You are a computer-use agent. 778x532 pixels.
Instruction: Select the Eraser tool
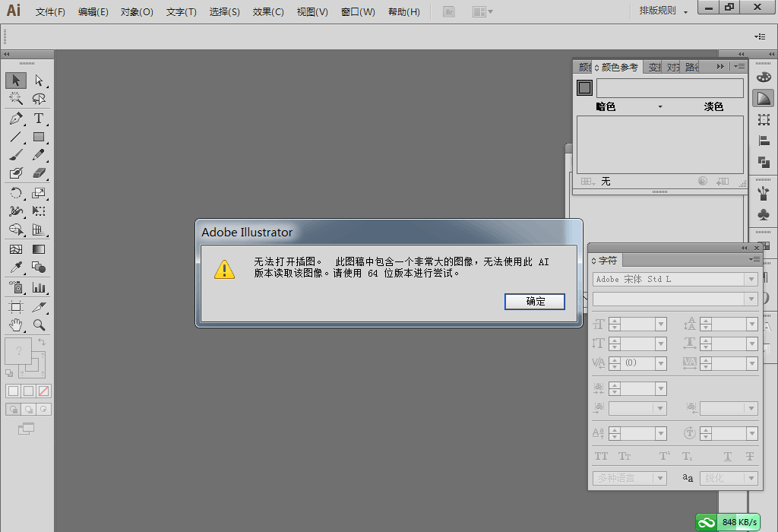pyautogui.click(x=39, y=173)
